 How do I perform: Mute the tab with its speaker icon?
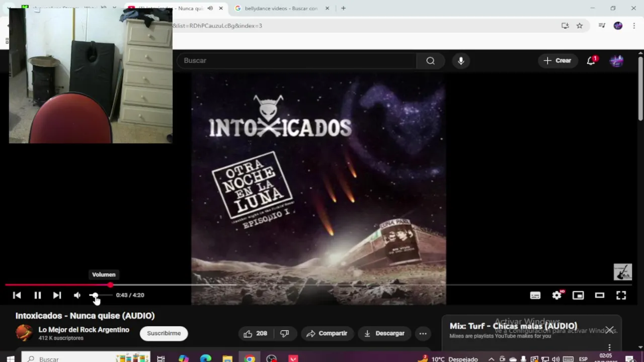tap(210, 8)
